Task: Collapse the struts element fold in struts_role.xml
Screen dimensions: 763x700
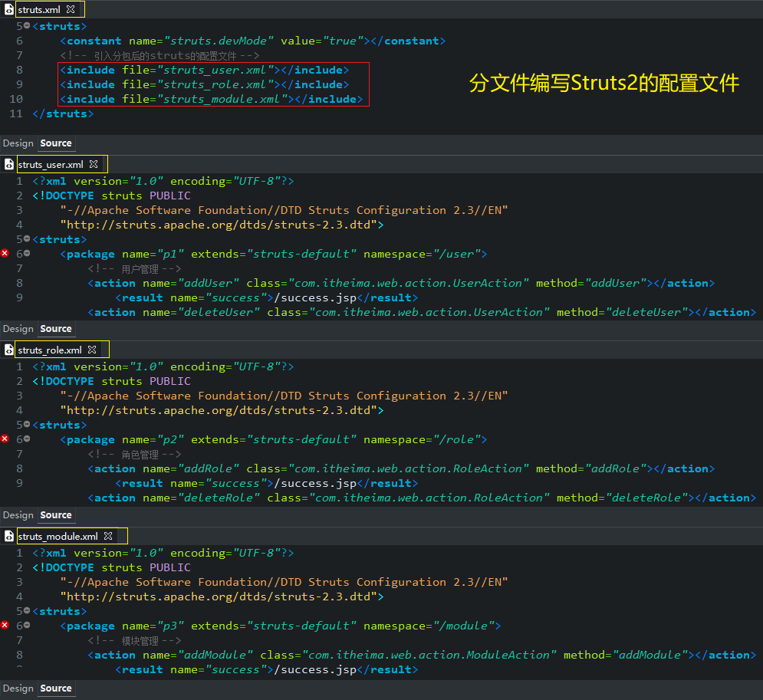Action: point(28,424)
